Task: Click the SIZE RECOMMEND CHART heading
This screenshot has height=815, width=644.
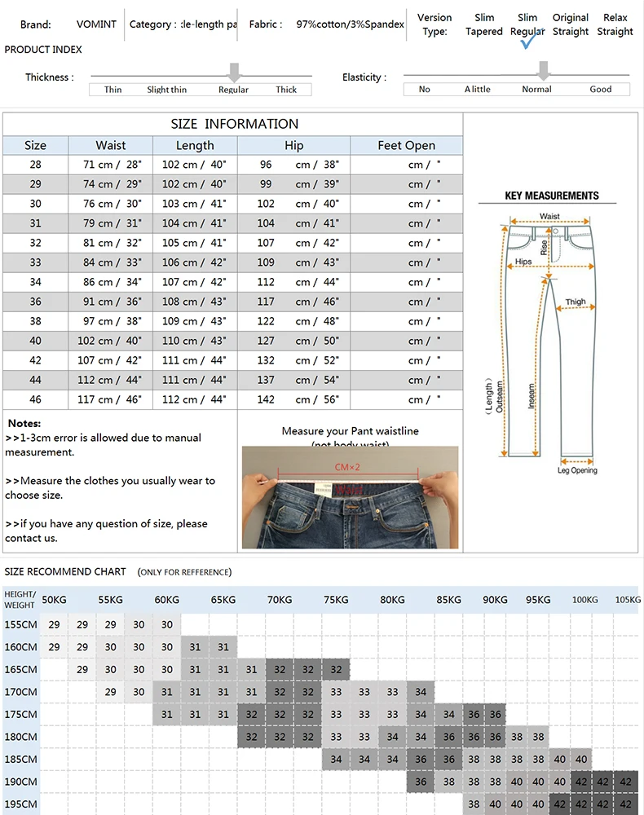Action: pyautogui.click(x=65, y=572)
